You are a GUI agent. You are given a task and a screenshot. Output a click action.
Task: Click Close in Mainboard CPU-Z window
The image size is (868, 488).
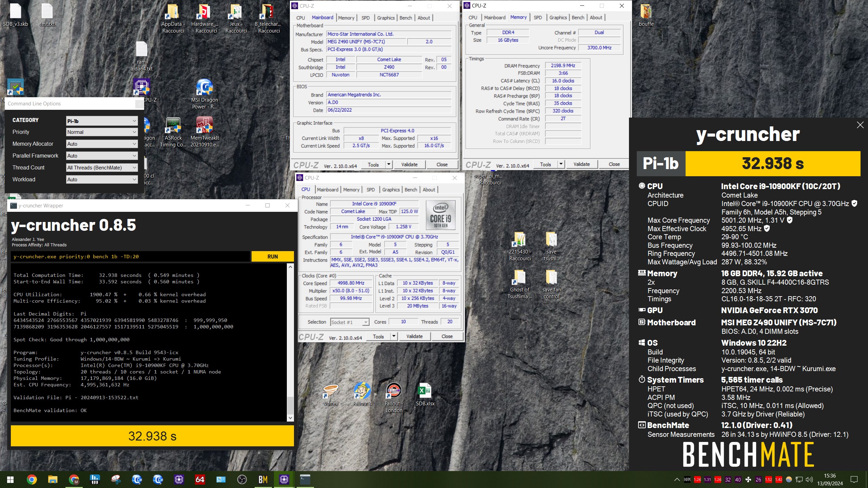click(442, 164)
